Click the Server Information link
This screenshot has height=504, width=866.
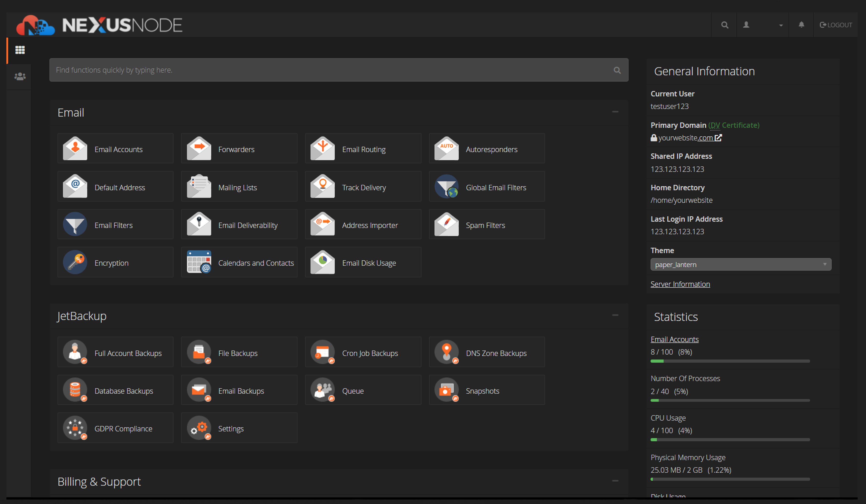(680, 284)
